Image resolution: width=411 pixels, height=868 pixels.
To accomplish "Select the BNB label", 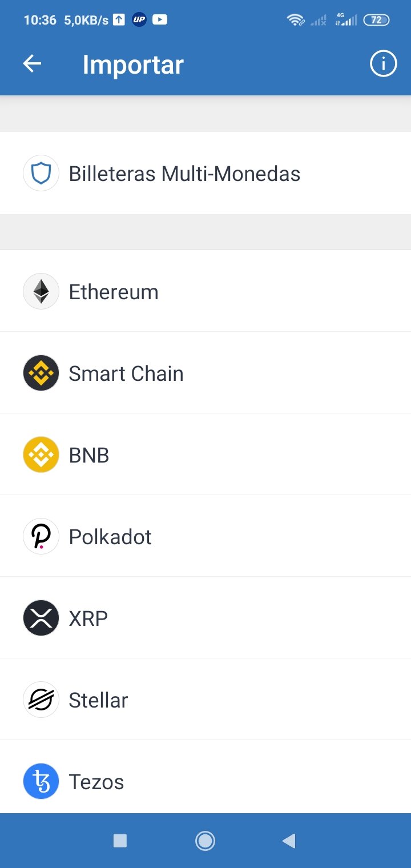I will point(89,456).
